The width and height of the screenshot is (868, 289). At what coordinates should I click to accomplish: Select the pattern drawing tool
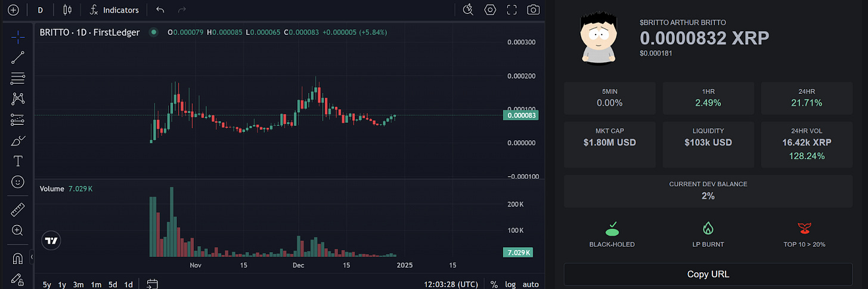click(18, 99)
